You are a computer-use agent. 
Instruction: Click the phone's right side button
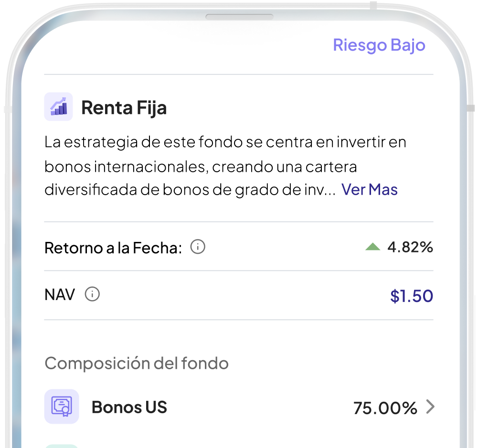[471, 108]
